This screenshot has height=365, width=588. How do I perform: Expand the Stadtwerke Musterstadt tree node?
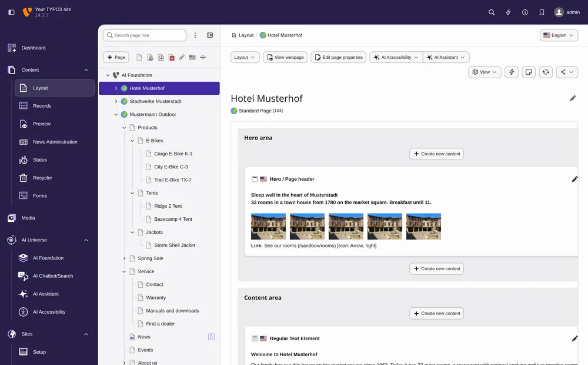116,101
